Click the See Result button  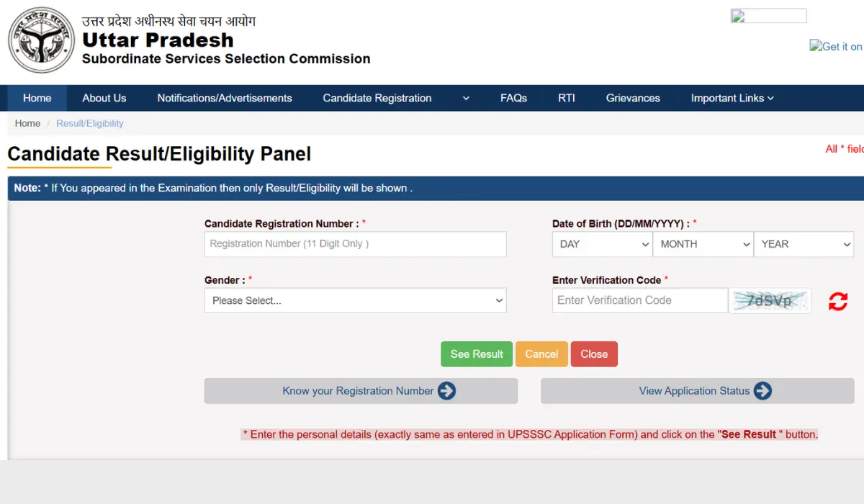click(476, 354)
